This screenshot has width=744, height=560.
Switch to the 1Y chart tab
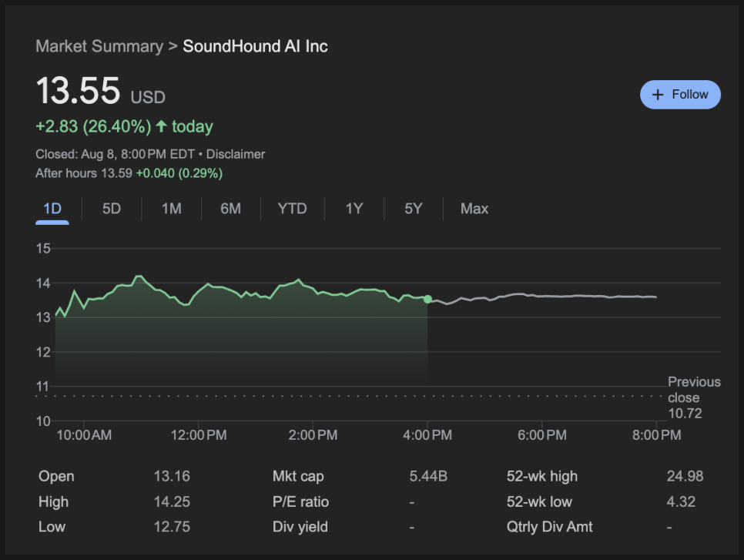pyautogui.click(x=354, y=208)
